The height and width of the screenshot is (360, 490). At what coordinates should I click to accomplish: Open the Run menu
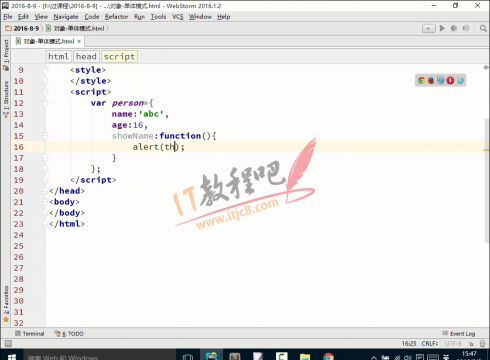pos(139,17)
